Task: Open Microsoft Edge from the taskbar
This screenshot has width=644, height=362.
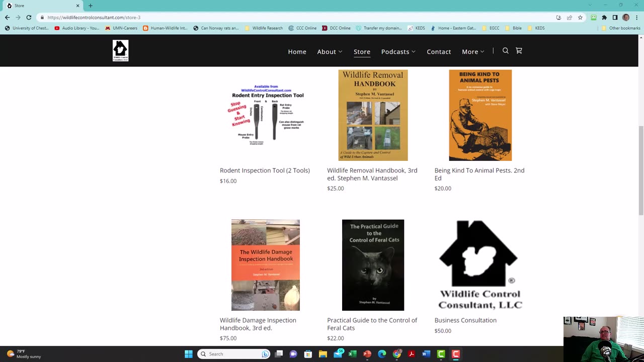Action: (x=382, y=354)
